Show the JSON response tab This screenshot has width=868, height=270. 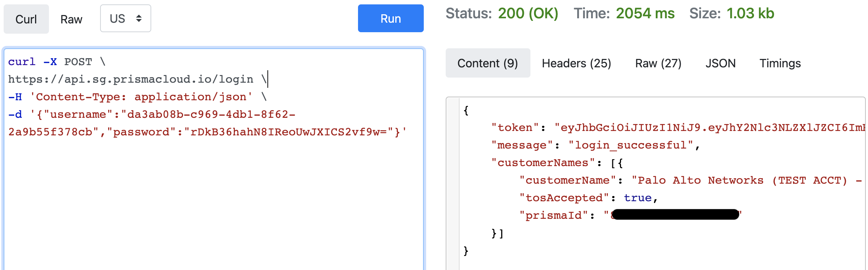tap(720, 63)
